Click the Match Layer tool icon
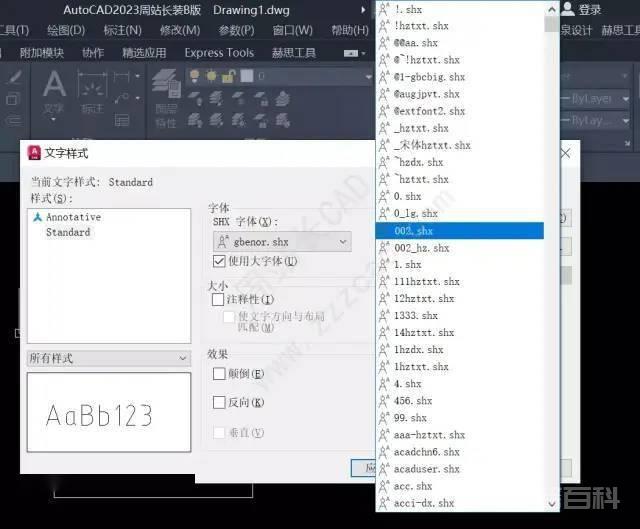 [x=282, y=120]
